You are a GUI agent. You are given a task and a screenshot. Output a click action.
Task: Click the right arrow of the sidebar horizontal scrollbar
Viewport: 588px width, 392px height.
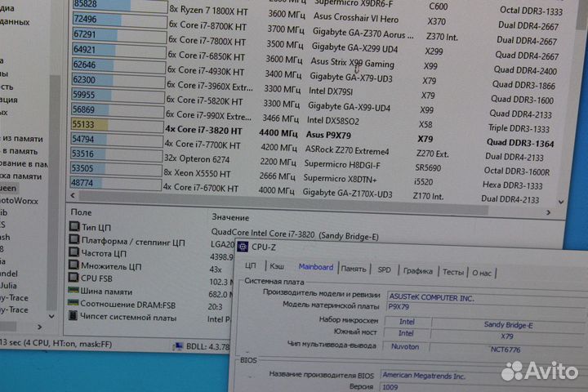(x=40, y=327)
